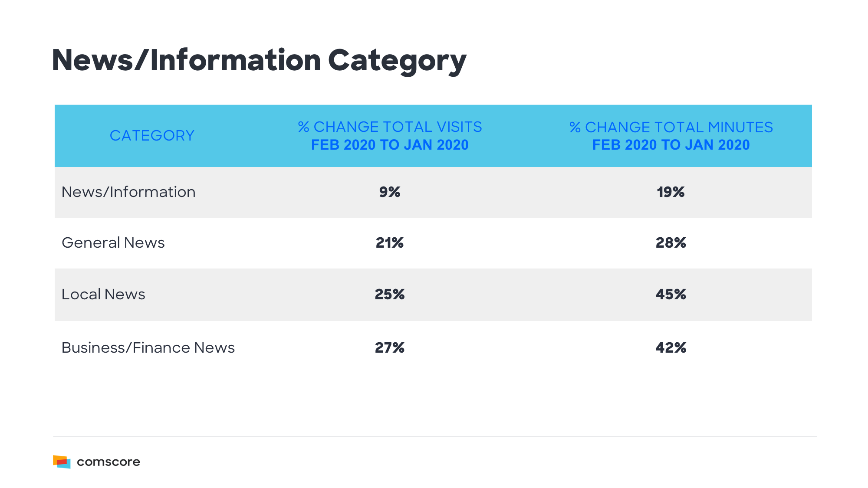
Task: Select the Local News row label
Action: tap(103, 294)
